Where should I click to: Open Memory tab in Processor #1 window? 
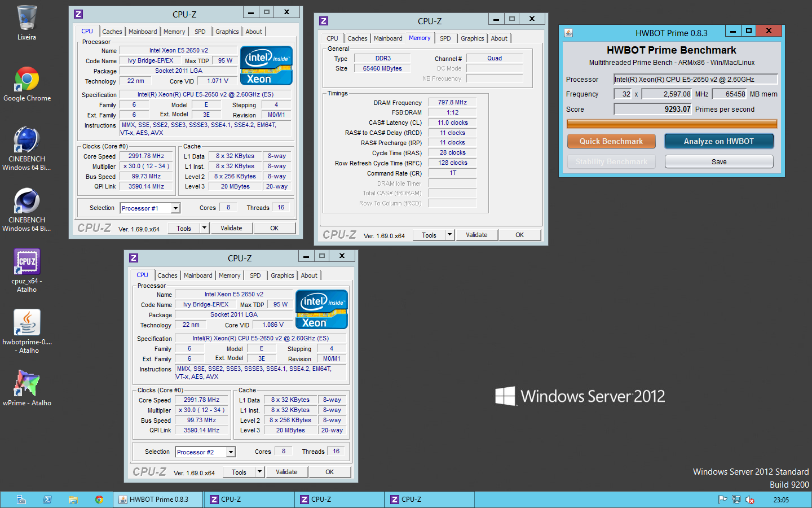pyautogui.click(x=174, y=32)
